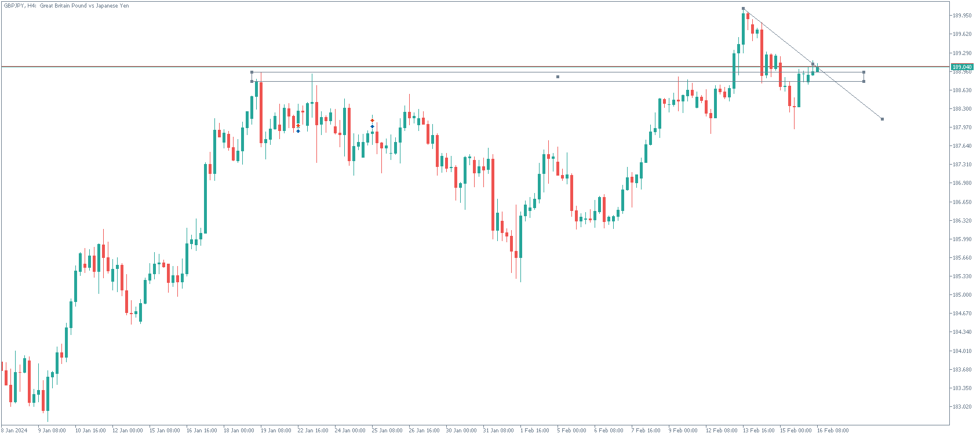Viewport: 980px width, 437px height.
Task: Click the 189.620 price axis label
Action: (962, 34)
